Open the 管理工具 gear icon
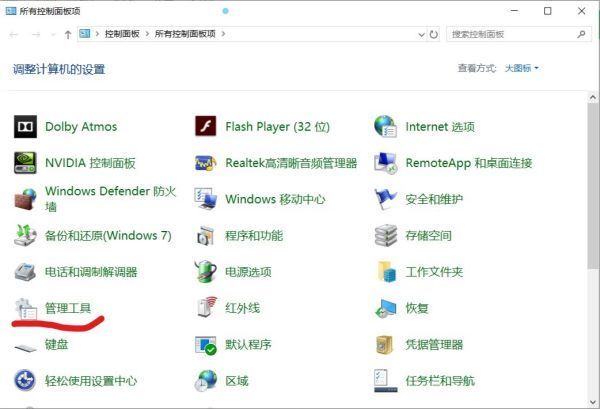This screenshot has width=600, height=409. click(x=25, y=308)
